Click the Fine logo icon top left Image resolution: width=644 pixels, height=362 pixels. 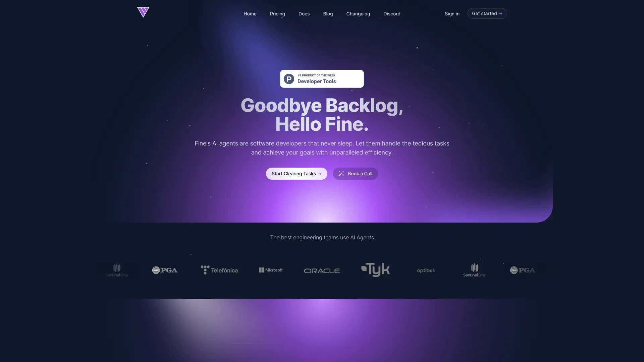click(x=143, y=12)
